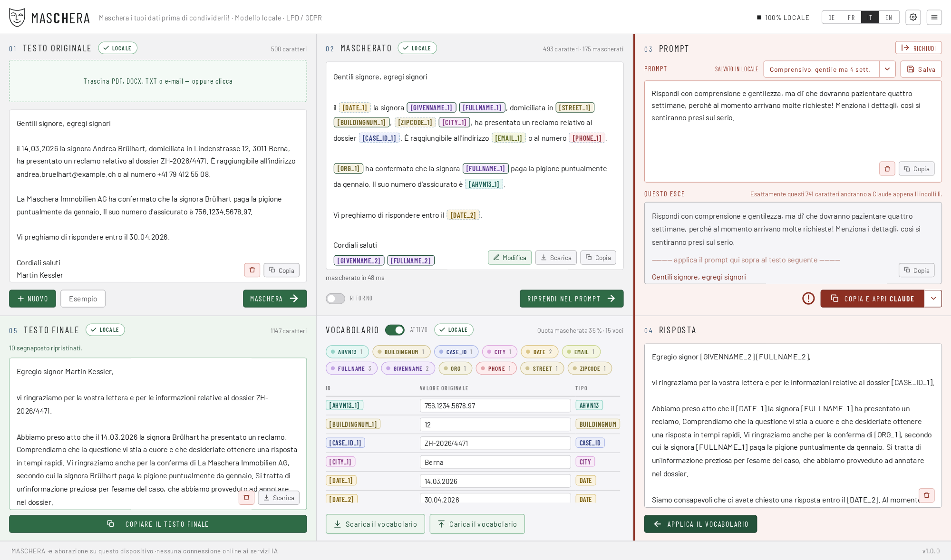Save the prompt with Salva
The image size is (951, 560).
coord(921,69)
